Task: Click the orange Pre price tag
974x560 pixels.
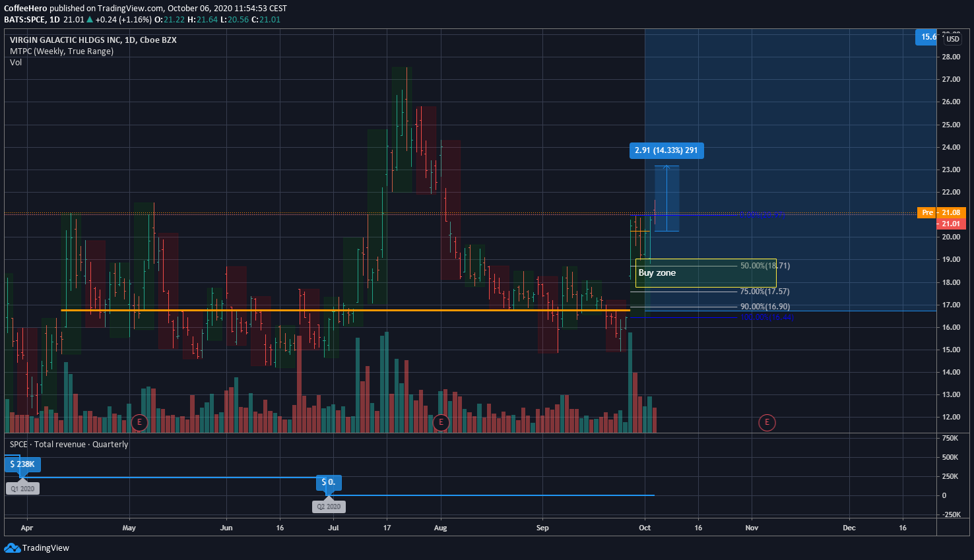Action: [927, 212]
